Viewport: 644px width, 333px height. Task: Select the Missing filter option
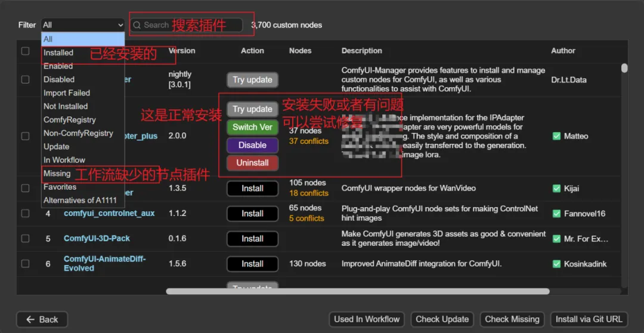pyautogui.click(x=82, y=174)
